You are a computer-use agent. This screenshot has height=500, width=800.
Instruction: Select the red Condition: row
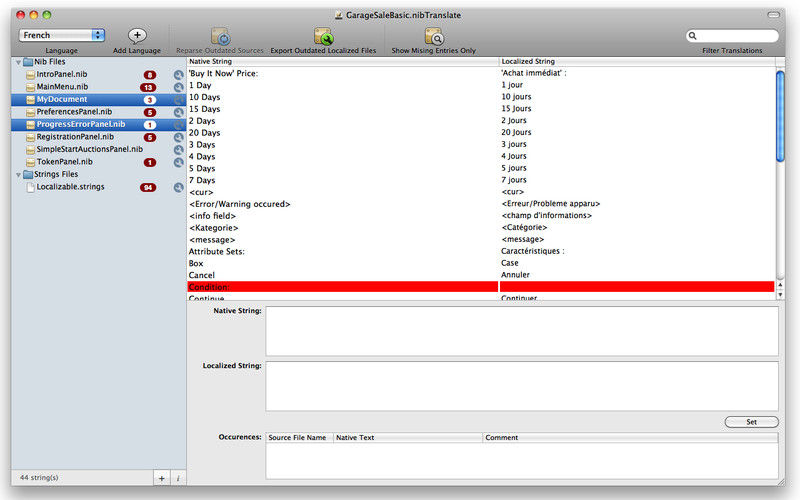[481, 287]
